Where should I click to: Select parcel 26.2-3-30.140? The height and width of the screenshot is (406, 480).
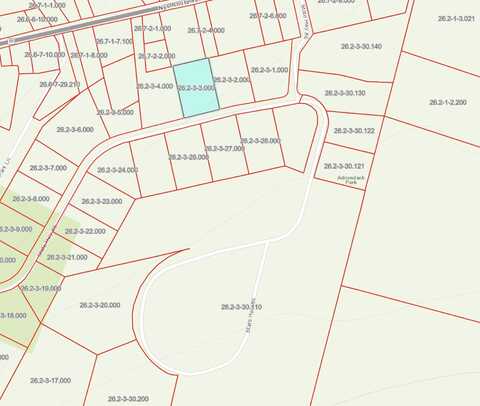361,46
